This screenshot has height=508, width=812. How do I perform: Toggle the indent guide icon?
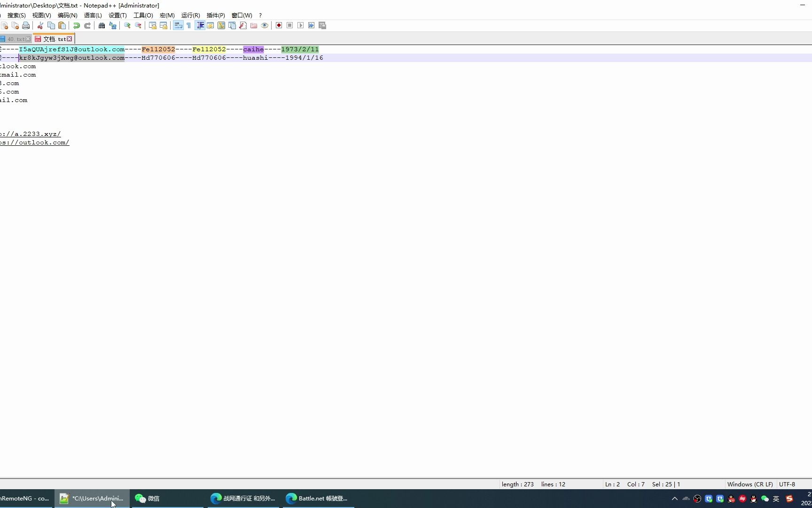click(x=200, y=25)
